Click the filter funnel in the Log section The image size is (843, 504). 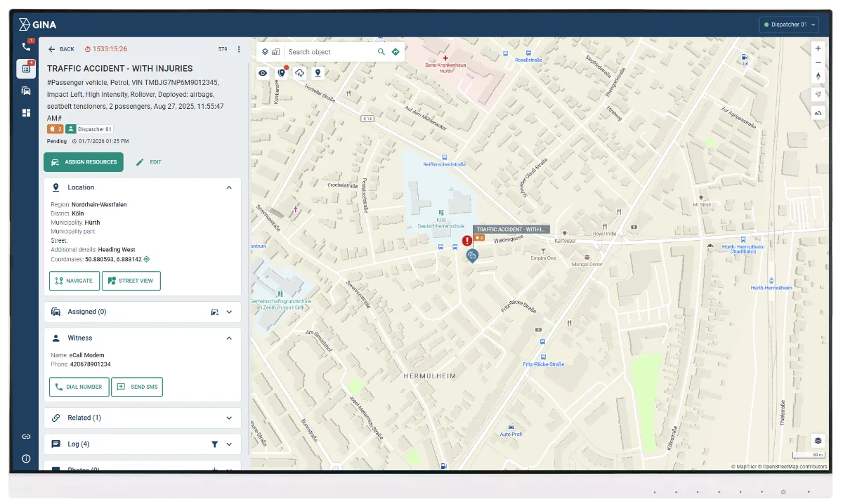216,444
